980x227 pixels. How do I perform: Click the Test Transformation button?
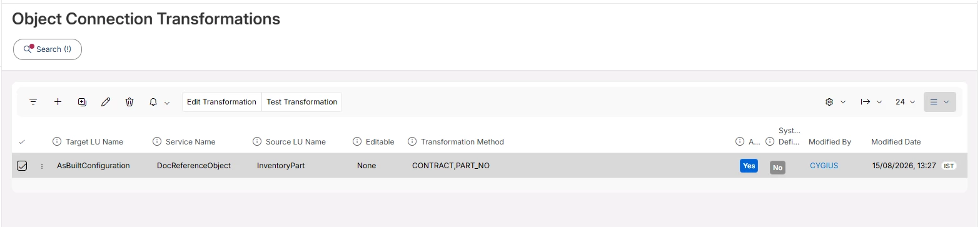(x=302, y=102)
